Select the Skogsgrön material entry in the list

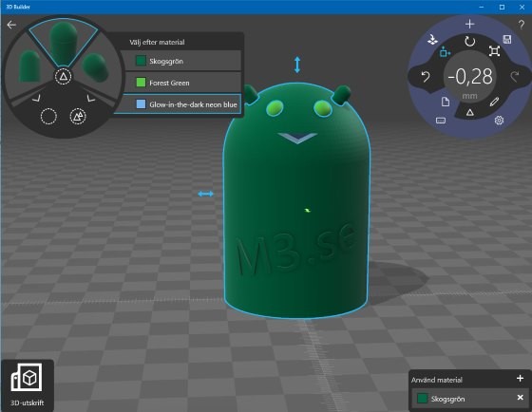click(x=182, y=61)
